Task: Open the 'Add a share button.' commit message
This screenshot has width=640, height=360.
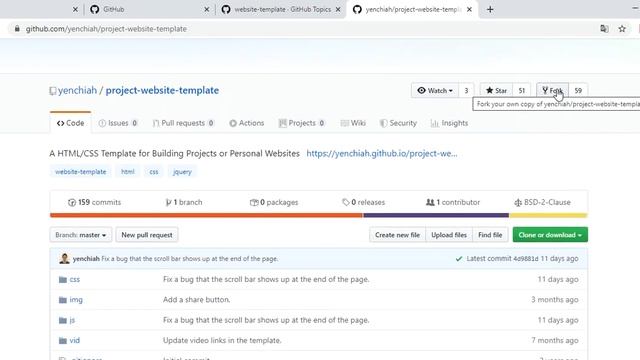Action: 197,300
